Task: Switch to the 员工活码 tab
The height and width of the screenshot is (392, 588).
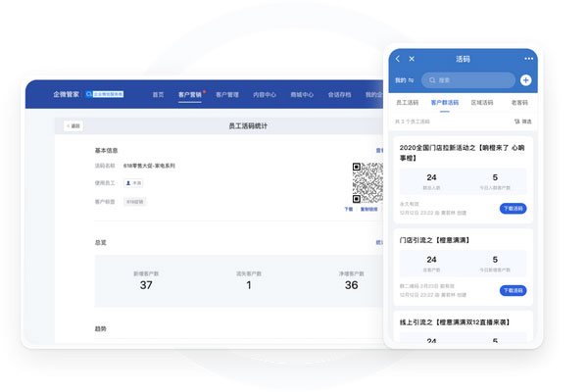Action: point(407,102)
